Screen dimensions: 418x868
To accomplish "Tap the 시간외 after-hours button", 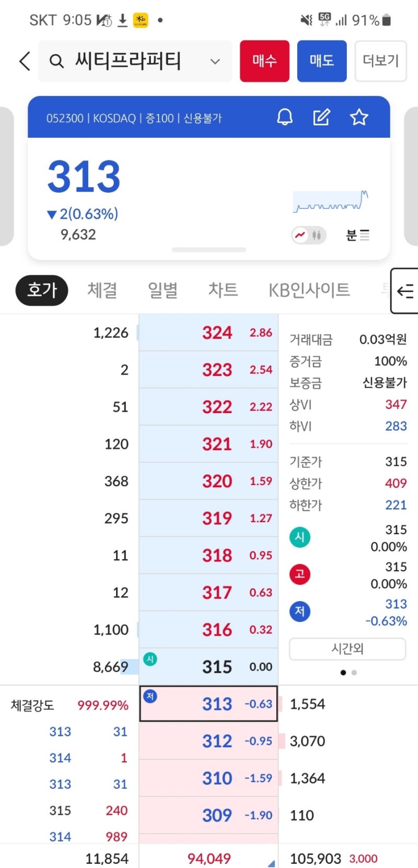I will click(347, 649).
